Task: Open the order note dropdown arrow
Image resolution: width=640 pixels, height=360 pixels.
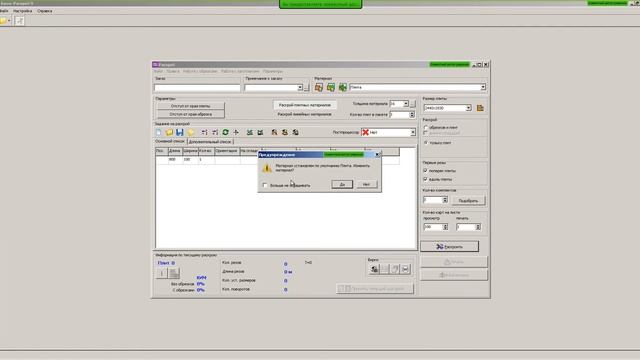Action: point(300,88)
